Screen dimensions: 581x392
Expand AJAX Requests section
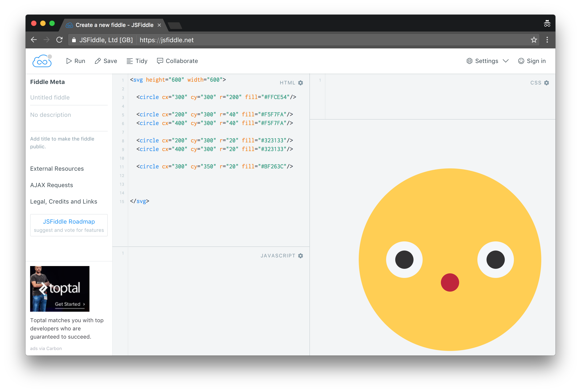(x=52, y=185)
